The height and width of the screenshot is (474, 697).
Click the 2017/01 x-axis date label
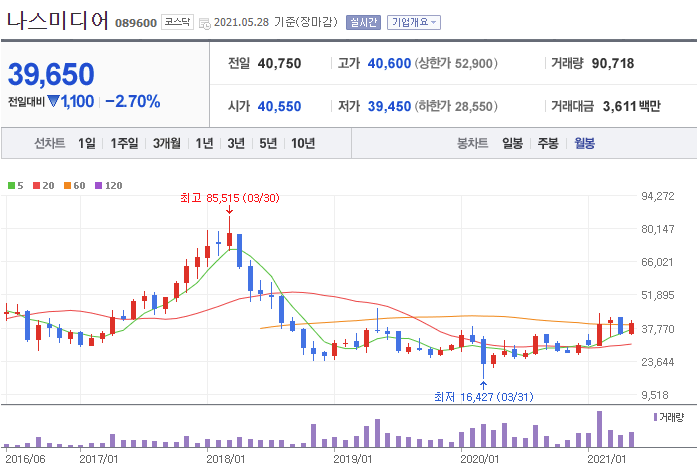[99, 459]
